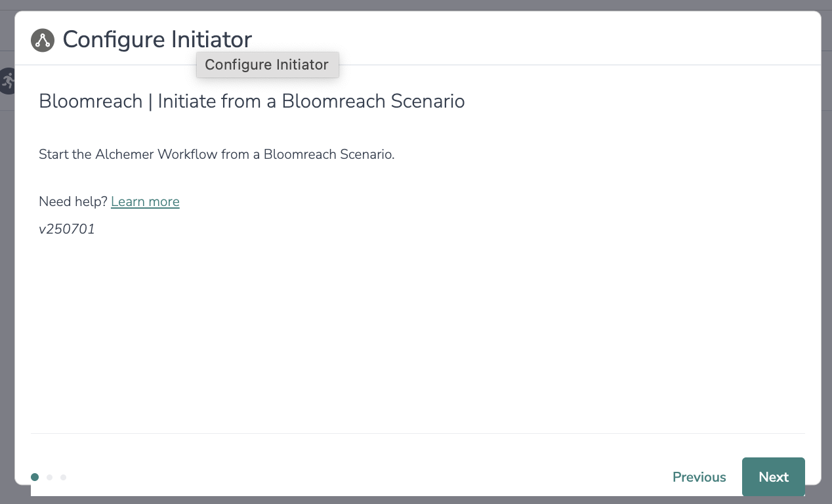Screen dimensions: 832x504
Task: Select the first active step indicator dot
Action: point(35,477)
